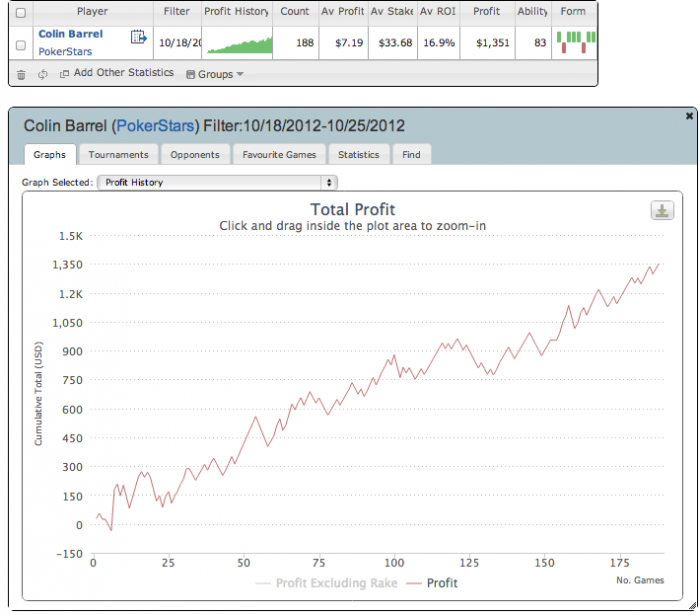Click the 10/18/20 filter date cell
700x615 pixels.
(x=180, y=43)
